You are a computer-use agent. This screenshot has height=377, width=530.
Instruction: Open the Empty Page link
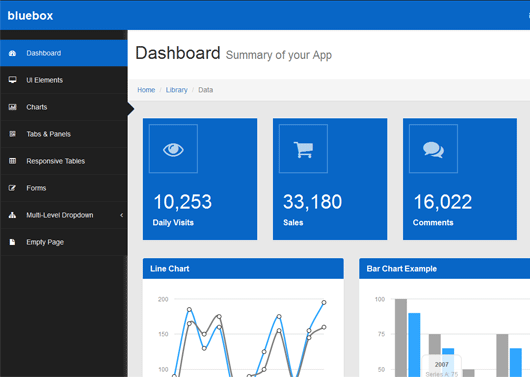click(64, 242)
